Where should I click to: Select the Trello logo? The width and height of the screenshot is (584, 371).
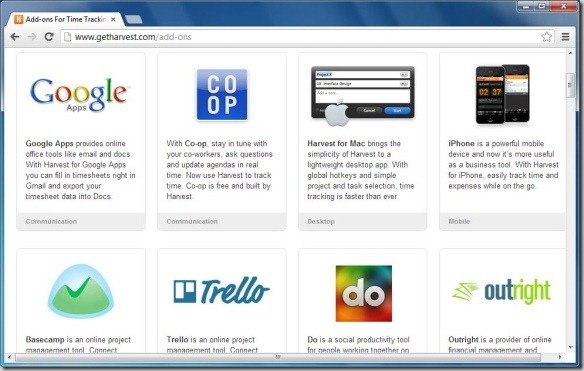click(222, 290)
